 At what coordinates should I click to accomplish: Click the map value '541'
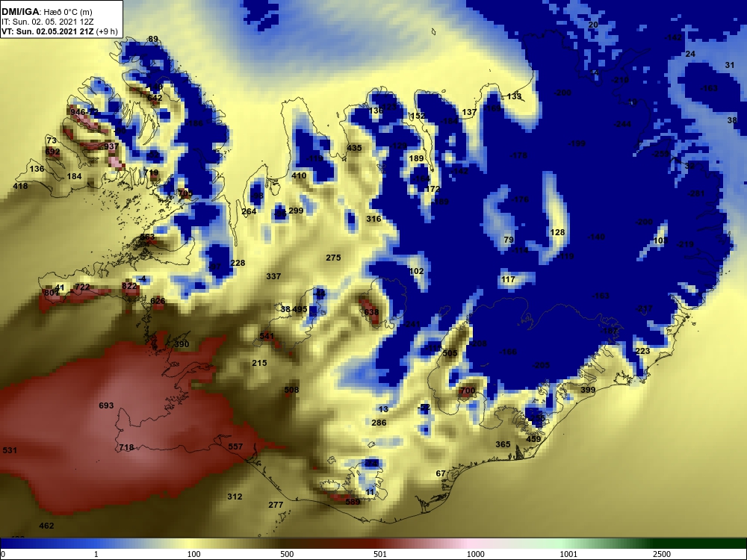pos(267,336)
